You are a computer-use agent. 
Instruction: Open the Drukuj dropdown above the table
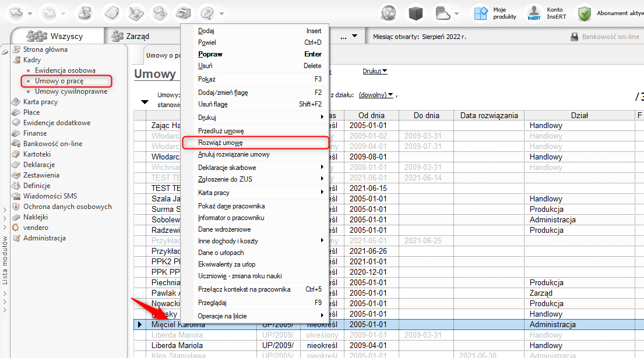375,71
